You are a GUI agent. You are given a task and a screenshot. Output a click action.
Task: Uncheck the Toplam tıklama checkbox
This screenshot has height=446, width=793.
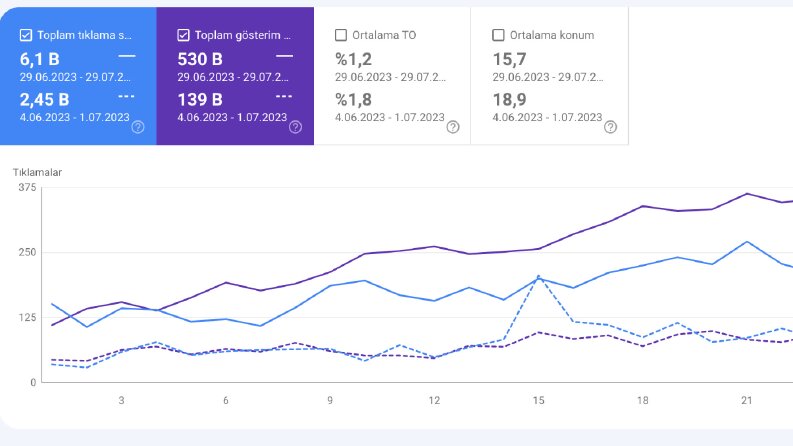tap(26, 35)
